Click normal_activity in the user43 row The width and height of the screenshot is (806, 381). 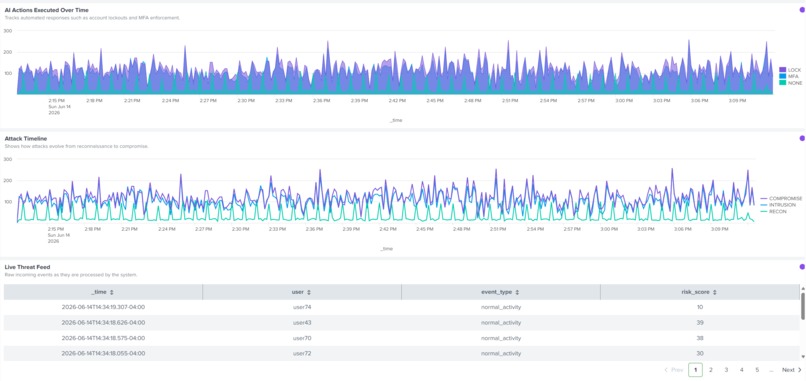tap(501, 322)
